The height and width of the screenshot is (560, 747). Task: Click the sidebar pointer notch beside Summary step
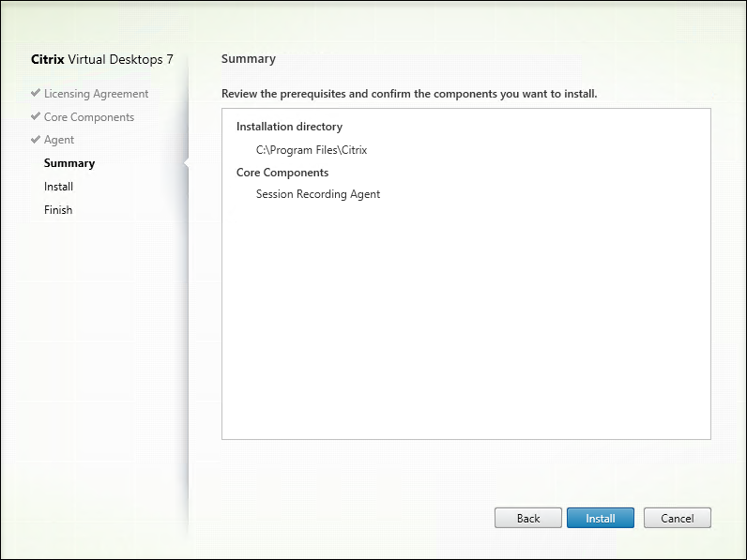188,163
